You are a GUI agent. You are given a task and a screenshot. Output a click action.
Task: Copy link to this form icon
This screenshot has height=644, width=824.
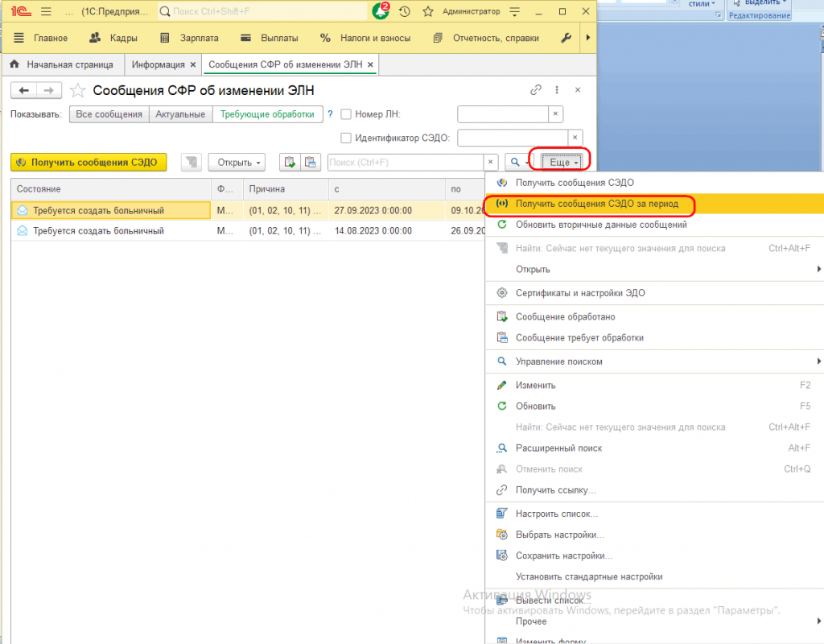click(535, 90)
